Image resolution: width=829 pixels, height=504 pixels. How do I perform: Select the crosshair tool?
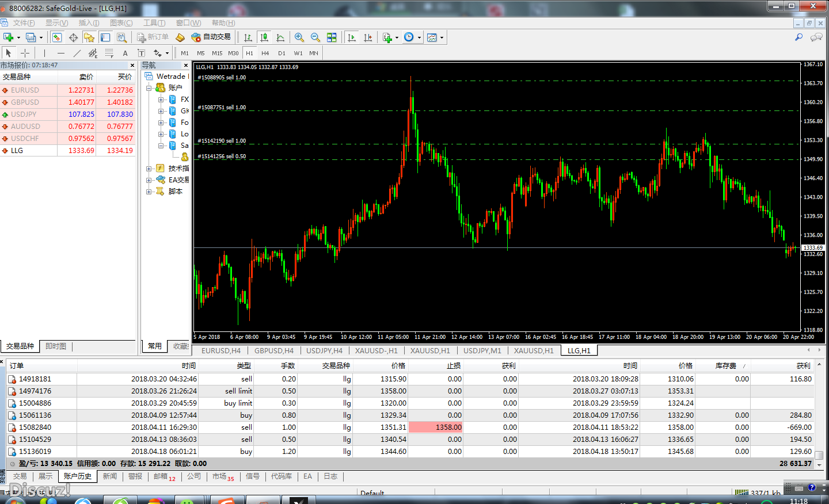pyautogui.click(x=25, y=53)
